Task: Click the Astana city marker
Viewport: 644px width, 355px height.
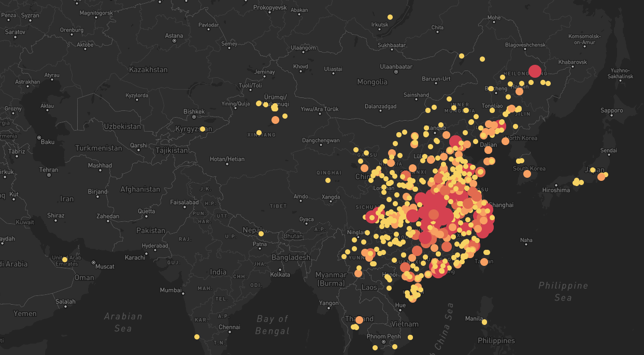Action: [174, 40]
